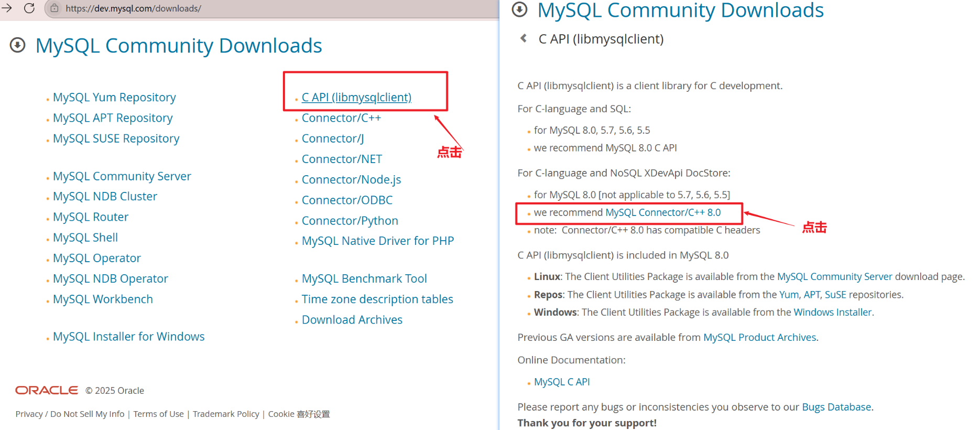Open Connector/Python link
Viewport: 980px width, 430px height.
tap(350, 221)
